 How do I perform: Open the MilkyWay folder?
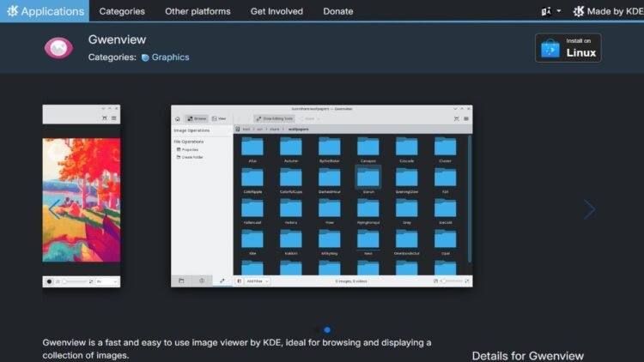(x=330, y=242)
